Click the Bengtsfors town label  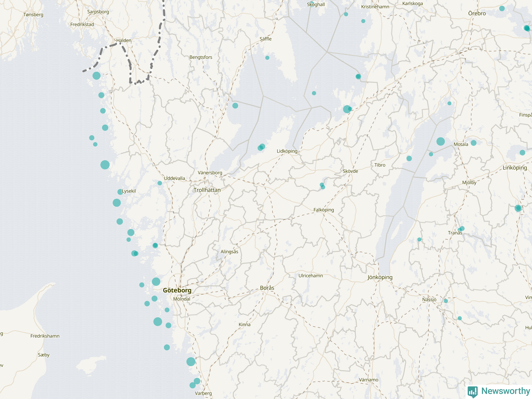201,57
